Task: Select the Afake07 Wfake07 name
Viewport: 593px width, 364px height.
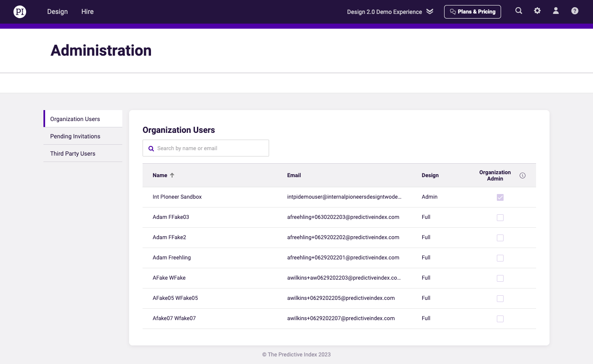Action: pyautogui.click(x=174, y=318)
